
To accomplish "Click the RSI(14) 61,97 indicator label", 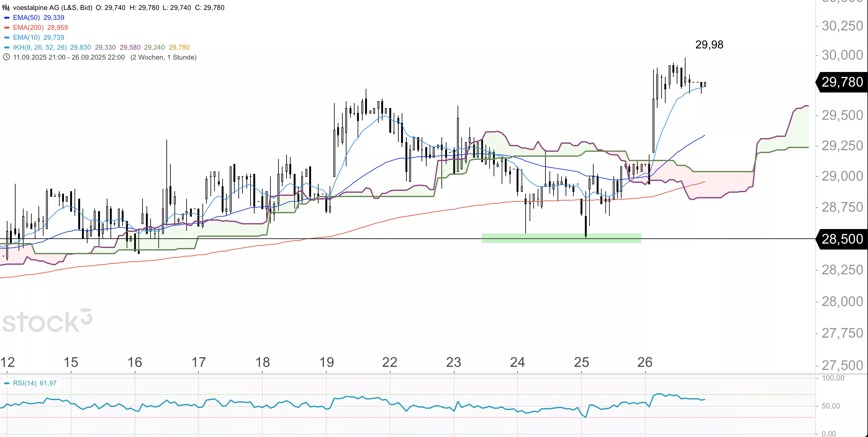I will click(34, 383).
